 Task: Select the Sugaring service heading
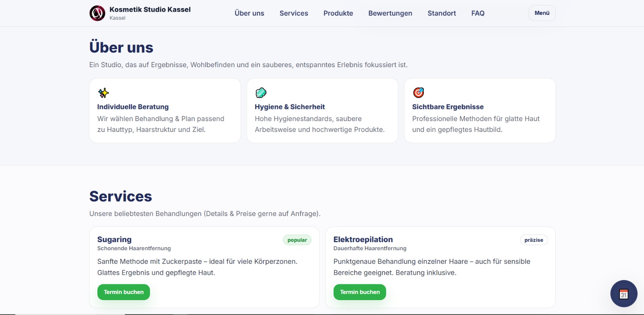(x=114, y=239)
